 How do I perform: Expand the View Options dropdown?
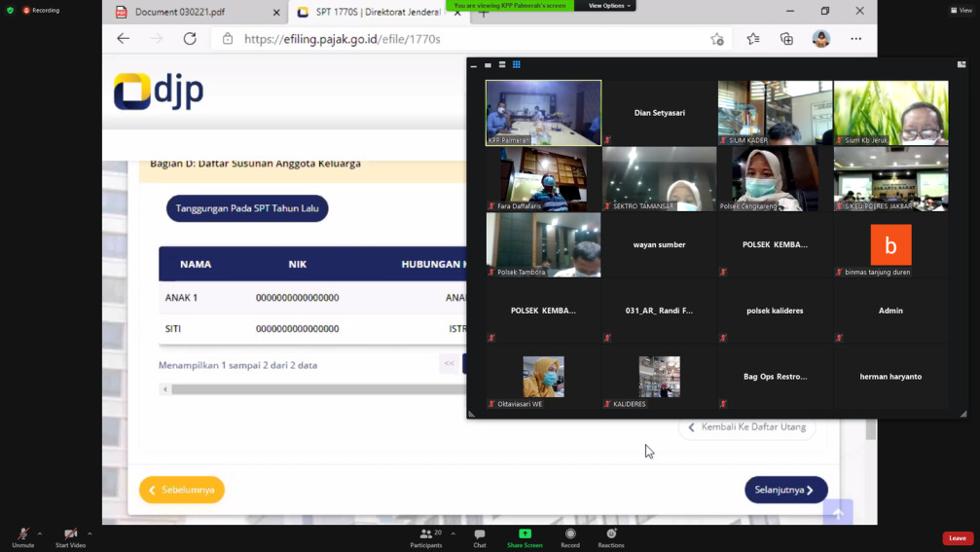(609, 6)
